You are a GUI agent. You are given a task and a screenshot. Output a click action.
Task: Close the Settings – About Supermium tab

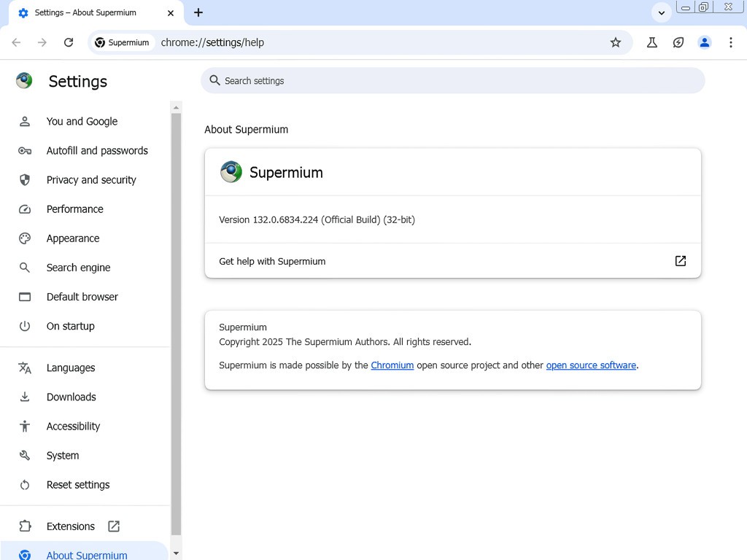pos(171,13)
